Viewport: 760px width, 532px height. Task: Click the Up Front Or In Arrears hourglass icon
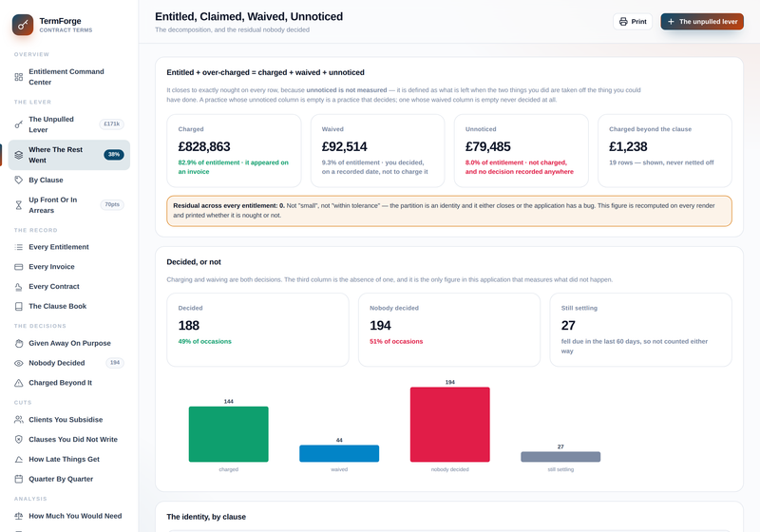pyautogui.click(x=18, y=205)
